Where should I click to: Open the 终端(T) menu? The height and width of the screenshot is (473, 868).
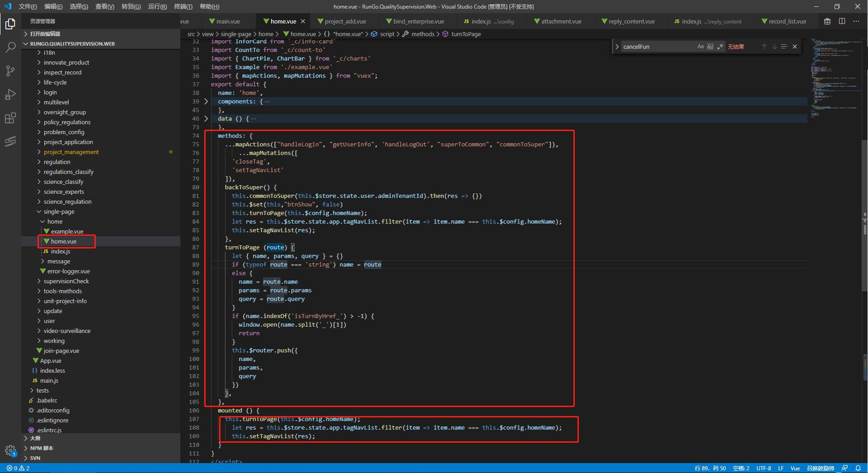pyautogui.click(x=183, y=6)
